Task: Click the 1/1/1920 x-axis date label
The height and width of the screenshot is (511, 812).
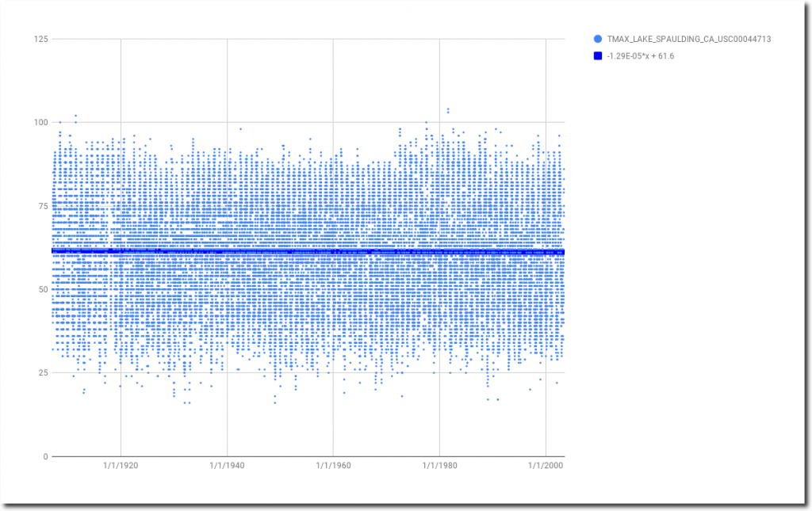Action: pyautogui.click(x=121, y=467)
